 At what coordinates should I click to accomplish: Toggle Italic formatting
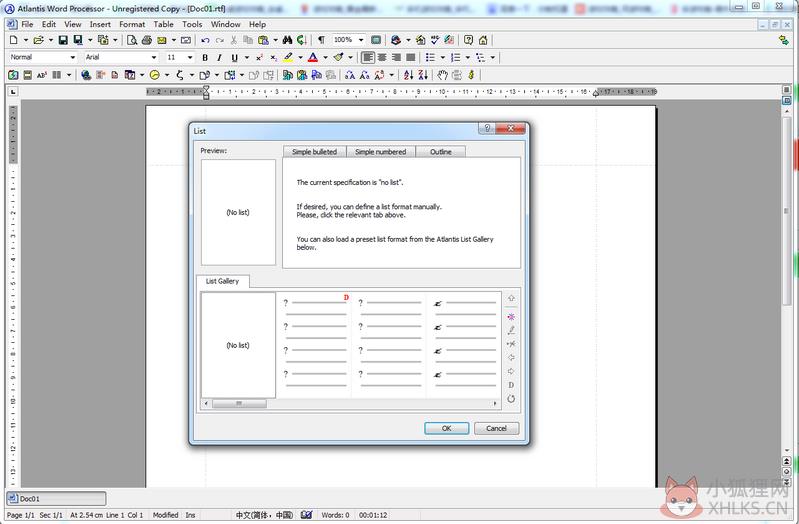[219, 58]
